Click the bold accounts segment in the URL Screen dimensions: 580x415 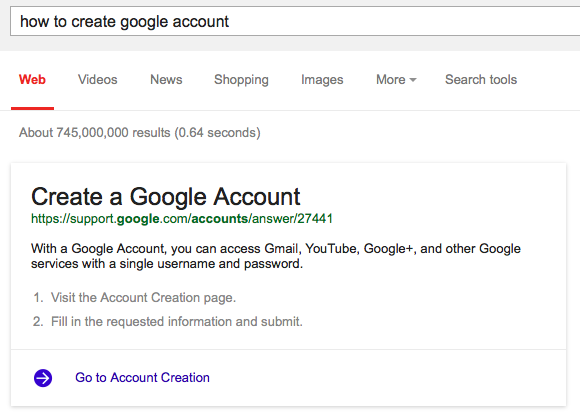pos(220,219)
